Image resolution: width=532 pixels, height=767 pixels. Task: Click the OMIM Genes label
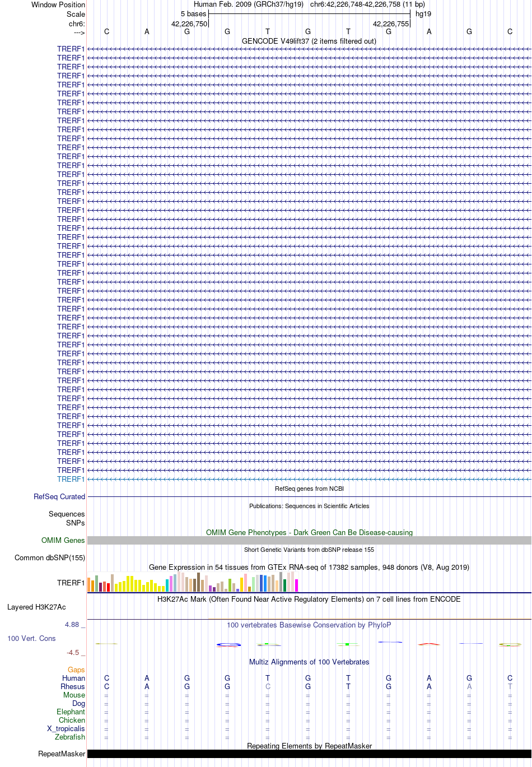[63, 540]
